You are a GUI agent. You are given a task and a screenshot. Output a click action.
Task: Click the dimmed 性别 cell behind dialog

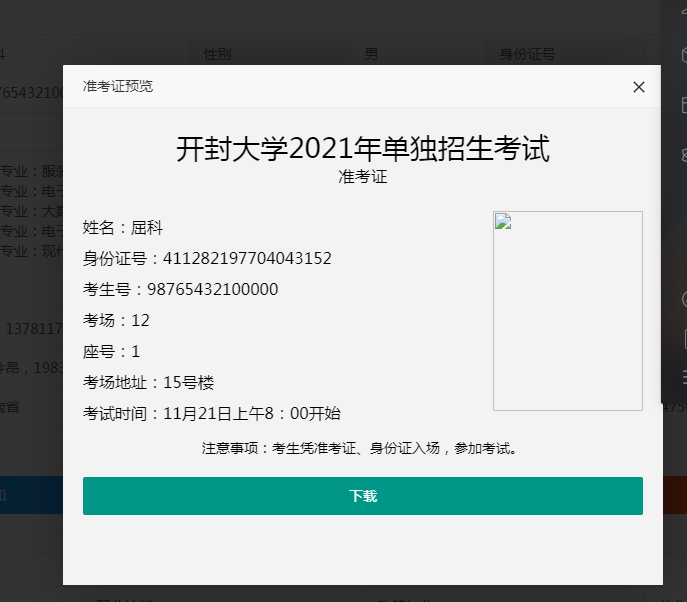[x=218, y=53]
